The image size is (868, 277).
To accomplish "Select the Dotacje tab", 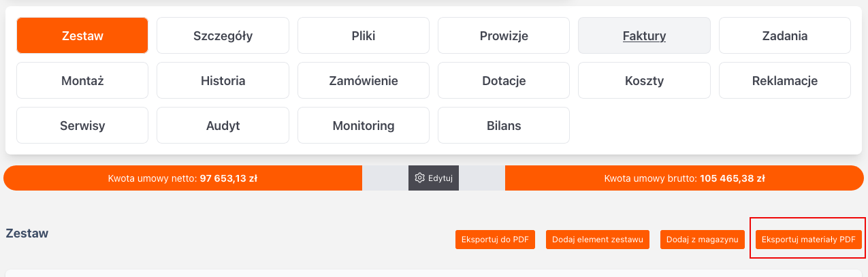I will [x=504, y=80].
